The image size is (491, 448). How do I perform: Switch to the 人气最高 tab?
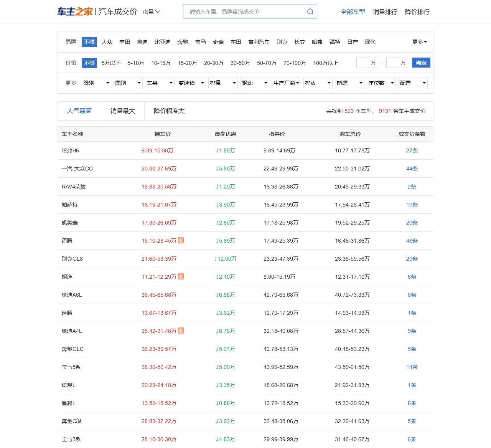79,111
